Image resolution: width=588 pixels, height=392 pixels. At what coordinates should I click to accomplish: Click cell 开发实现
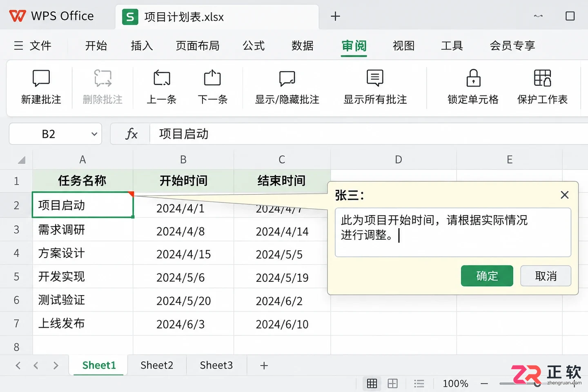pos(82,277)
